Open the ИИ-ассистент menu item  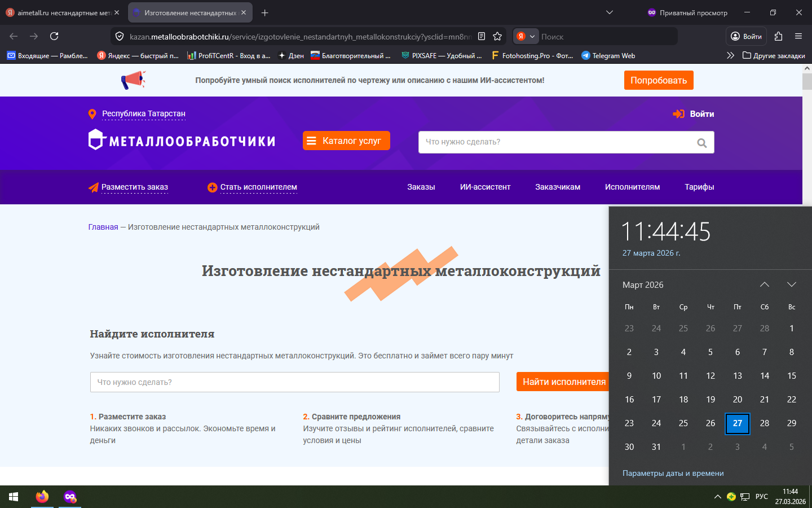(x=486, y=187)
